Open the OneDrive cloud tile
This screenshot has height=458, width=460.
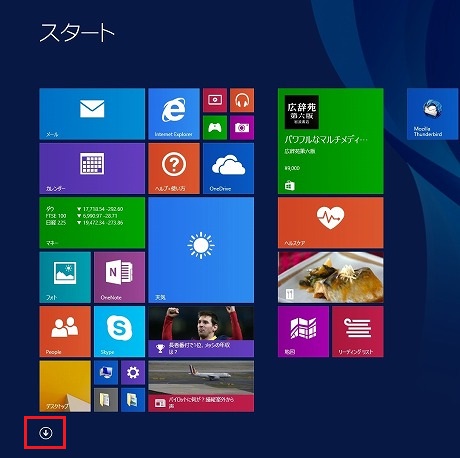pyautogui.click(x=228, y=168)
